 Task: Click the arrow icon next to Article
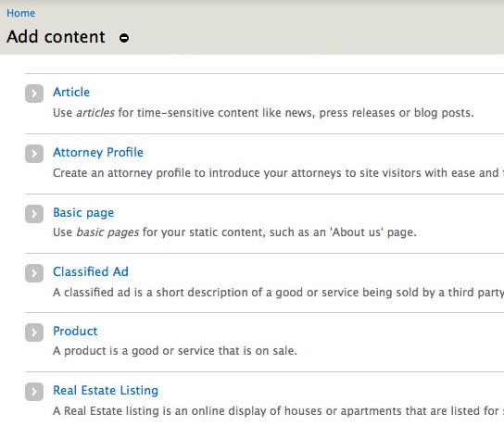(x=34, y=94)
